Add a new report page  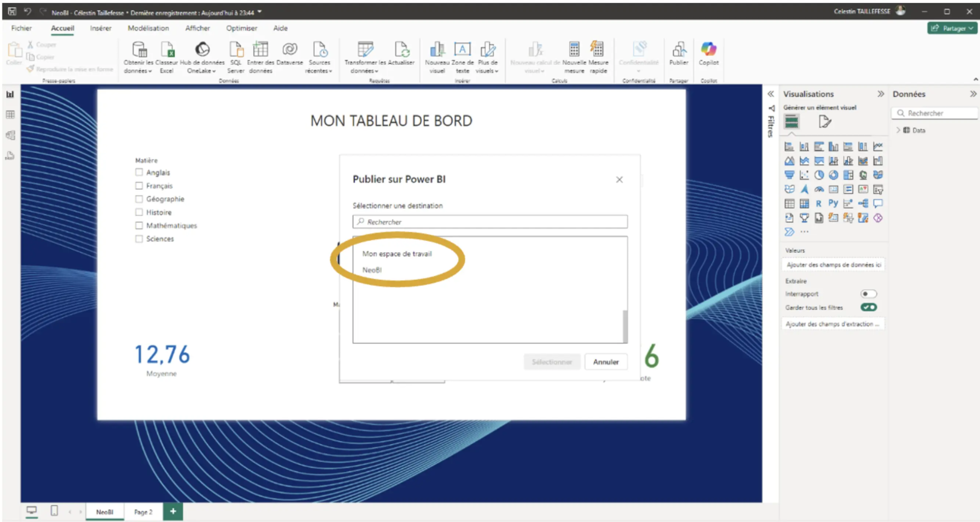tap(173, 511)
